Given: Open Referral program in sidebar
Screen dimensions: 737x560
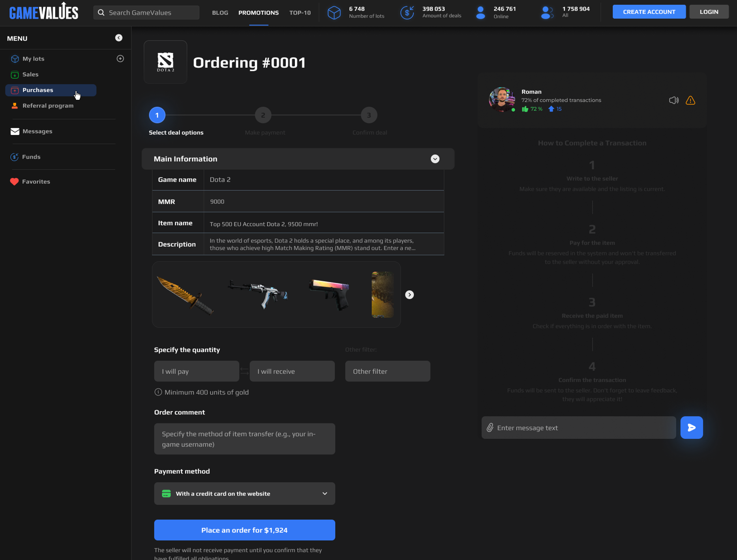Looking at the screenshot, I should point(48,105).
